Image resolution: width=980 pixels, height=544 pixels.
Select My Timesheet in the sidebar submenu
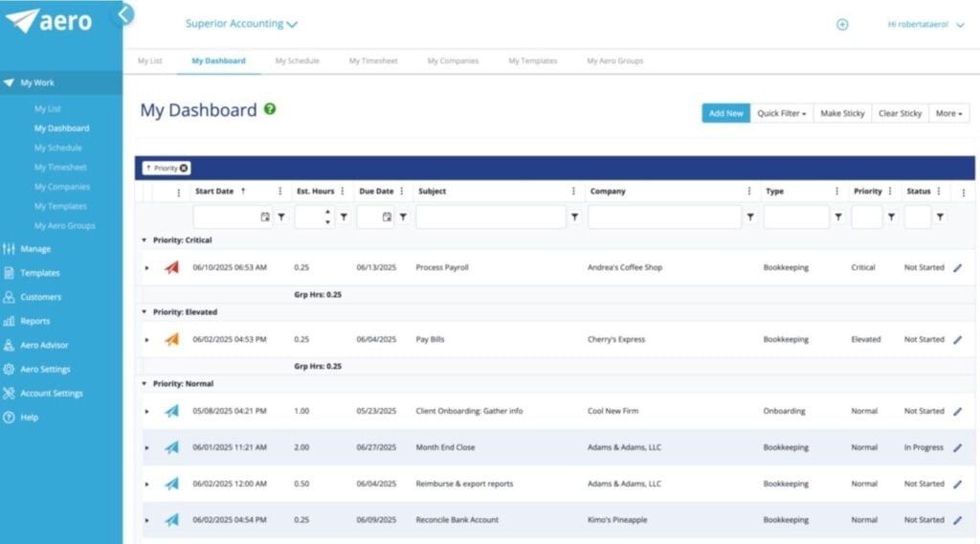60,167
